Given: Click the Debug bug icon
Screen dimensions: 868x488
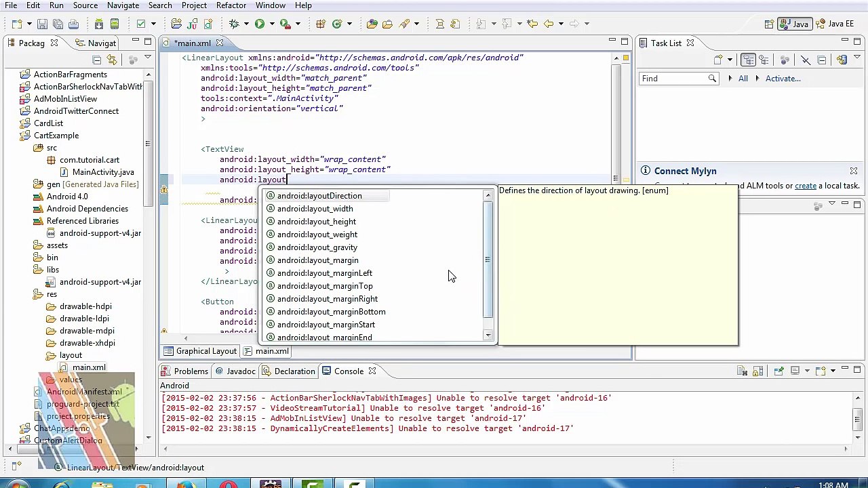Looking at the screenshot, I should [x=234, y=24].
